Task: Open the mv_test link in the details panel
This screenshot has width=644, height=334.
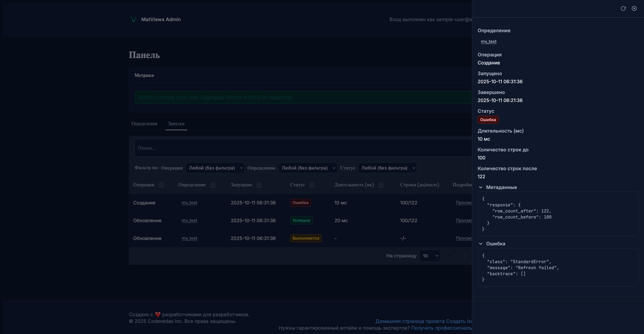Action: (x=488, y=42)
